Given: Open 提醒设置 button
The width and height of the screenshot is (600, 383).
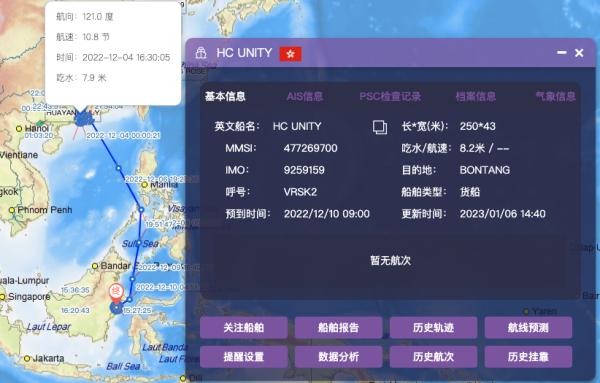Looking at the screenshot, I should (x=244, y=357).
